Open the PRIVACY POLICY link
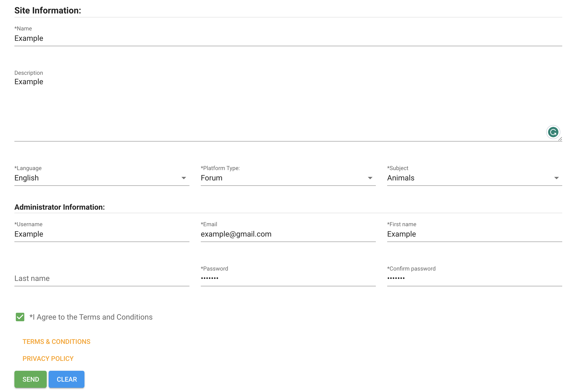This screenshot has height=392, width=587. pyautogui.click(x=48, y=358)
